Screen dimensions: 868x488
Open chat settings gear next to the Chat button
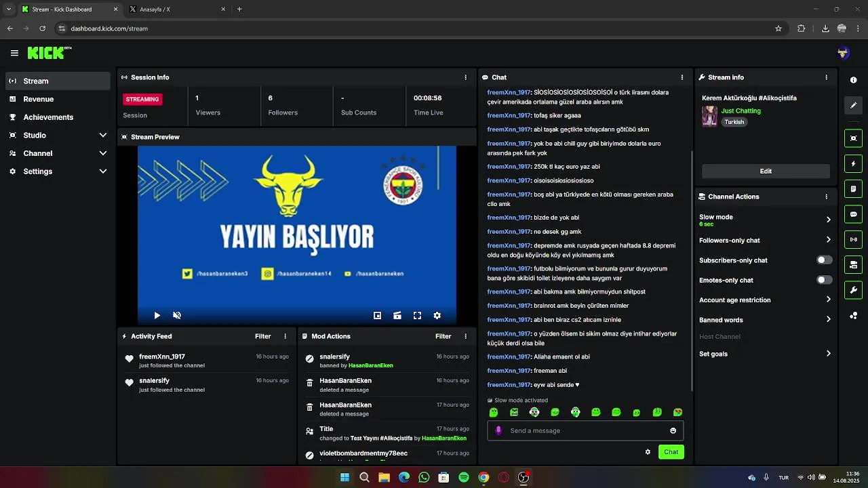pos(648,452)
